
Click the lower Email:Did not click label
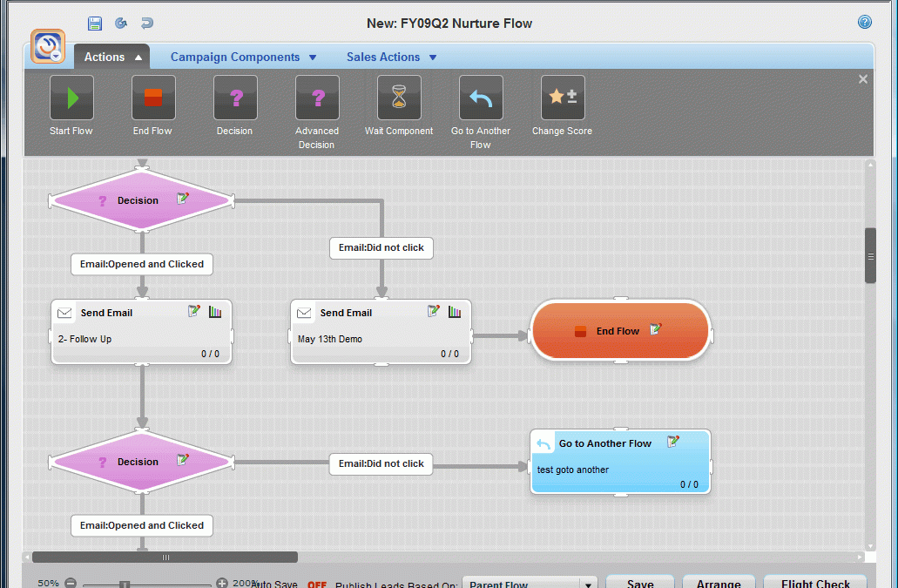(381, 463)
